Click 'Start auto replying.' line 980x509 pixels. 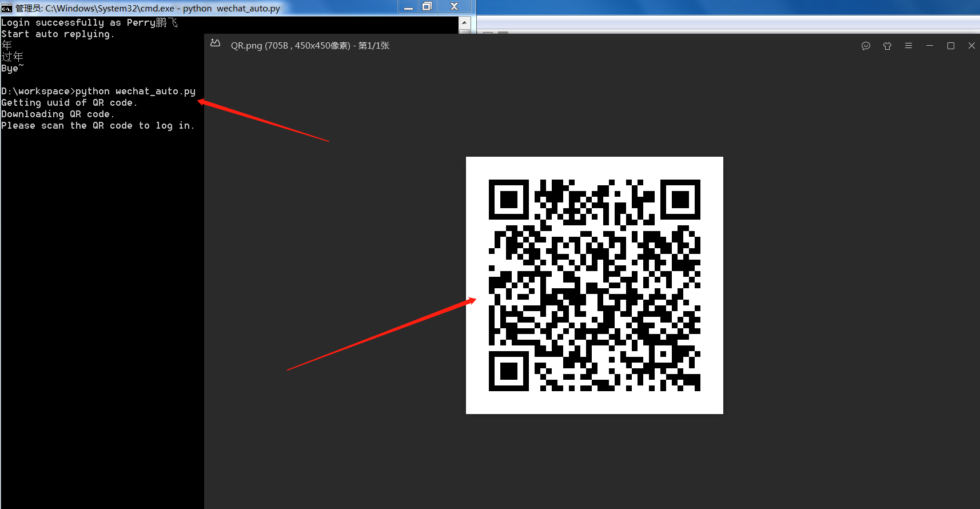pyautogui.click(x=58, y=34)
